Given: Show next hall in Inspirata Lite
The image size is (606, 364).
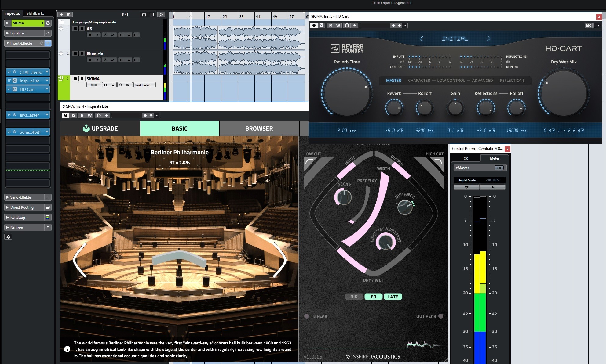Looking at the screenshot, I should point(279,260).
